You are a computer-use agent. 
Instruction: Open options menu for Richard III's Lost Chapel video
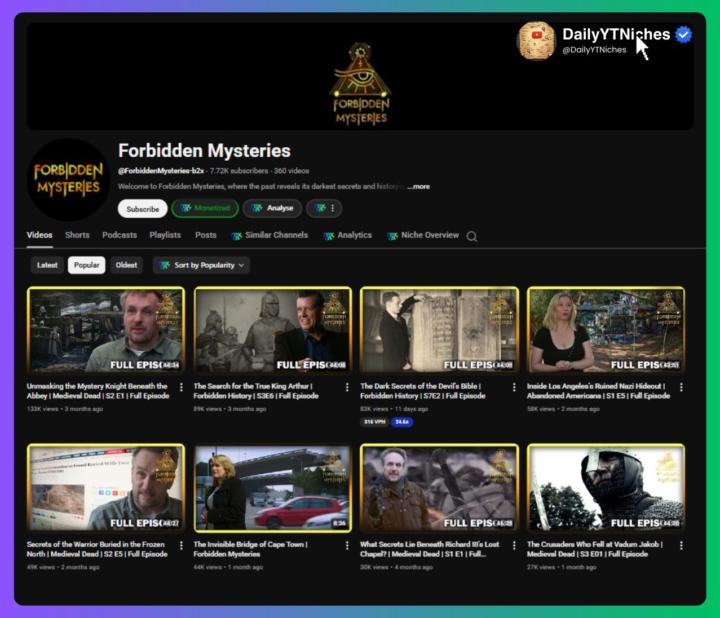point(514,545)
